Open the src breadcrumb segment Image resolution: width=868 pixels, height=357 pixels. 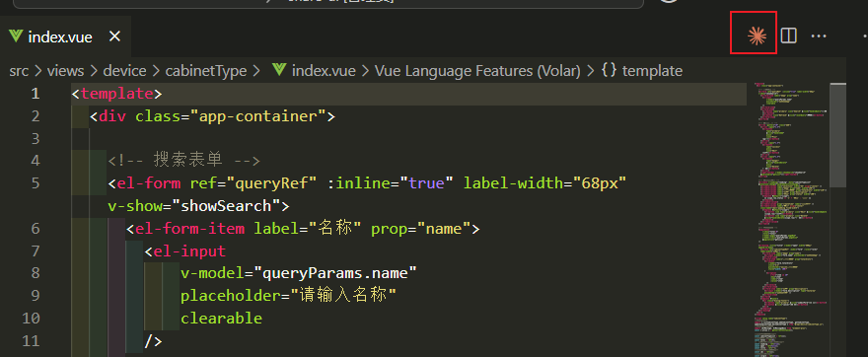[x=20, y=71]
